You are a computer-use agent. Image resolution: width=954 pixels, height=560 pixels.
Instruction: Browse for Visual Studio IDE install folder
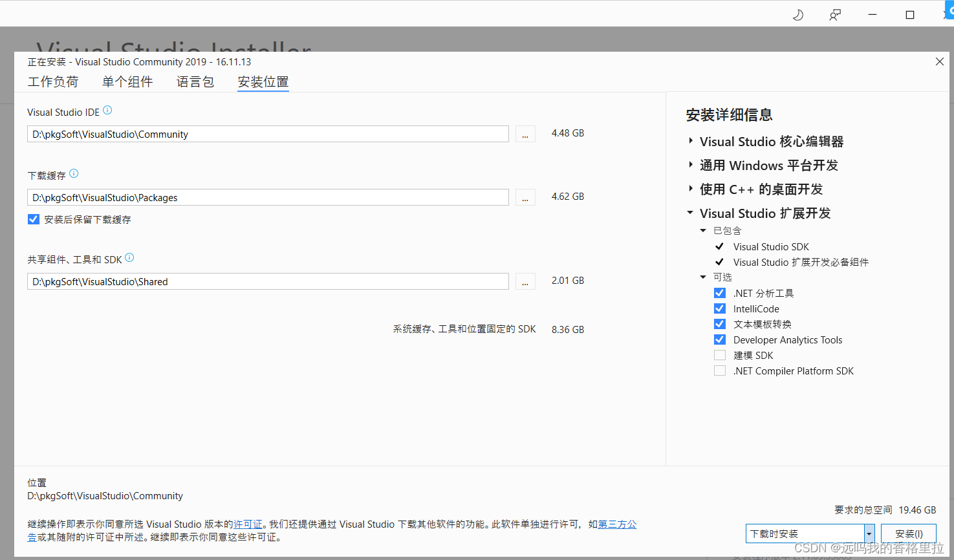pos(525,135)
